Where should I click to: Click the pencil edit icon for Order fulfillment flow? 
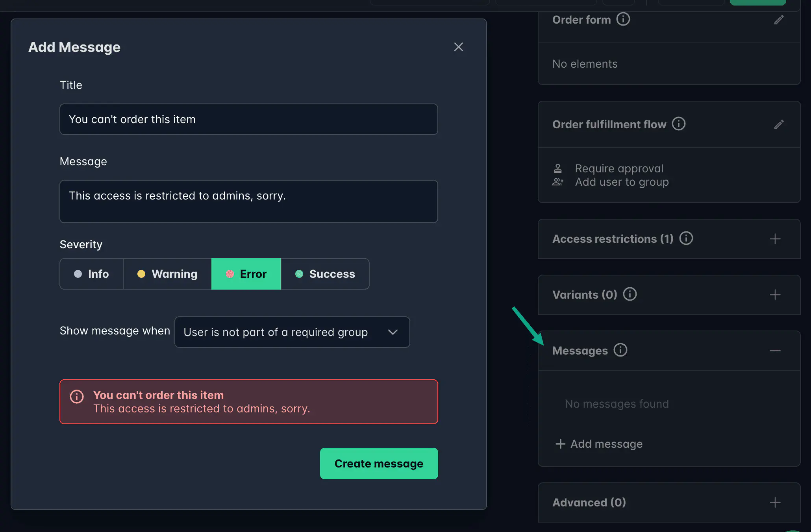point(779,124)
